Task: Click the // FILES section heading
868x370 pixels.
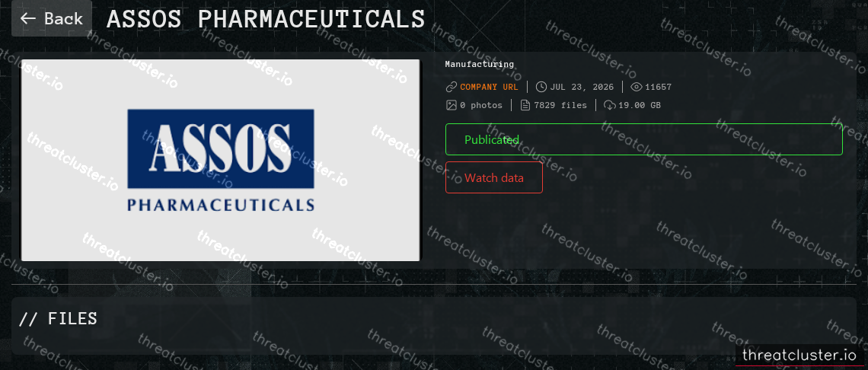Action: click(58, 318)
